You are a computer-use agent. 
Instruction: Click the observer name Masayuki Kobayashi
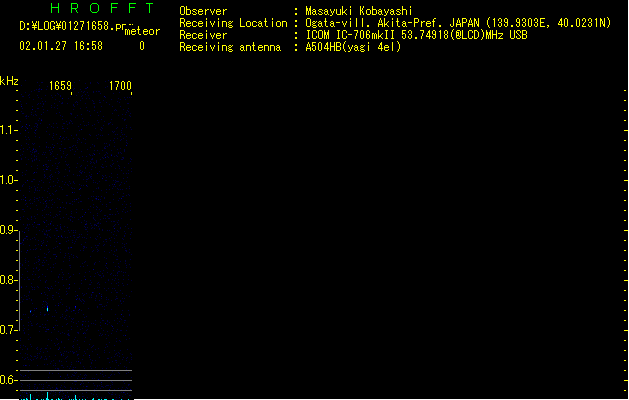(359, 11)
